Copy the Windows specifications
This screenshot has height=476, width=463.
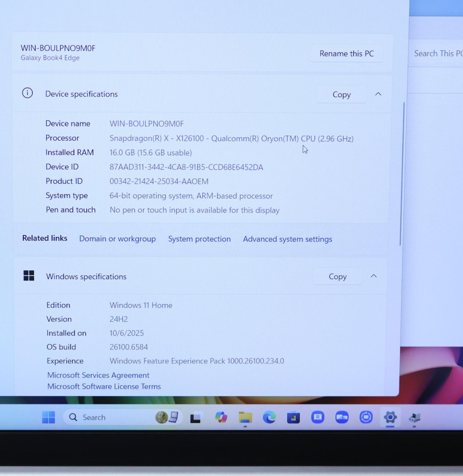click(338, 277)
